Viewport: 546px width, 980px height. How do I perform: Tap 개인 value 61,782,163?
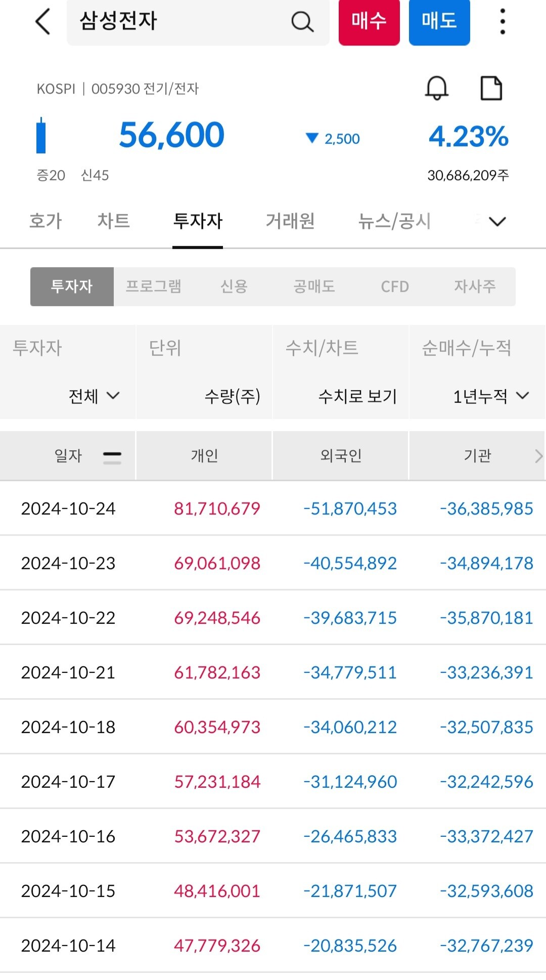click(x=217, y=672)
